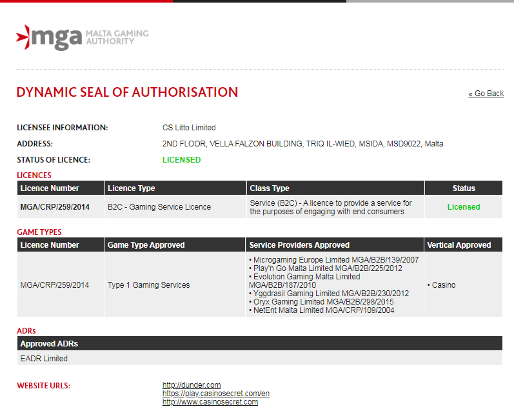
Task: Click the « Go Back link
Action: (x=486, y=94)
